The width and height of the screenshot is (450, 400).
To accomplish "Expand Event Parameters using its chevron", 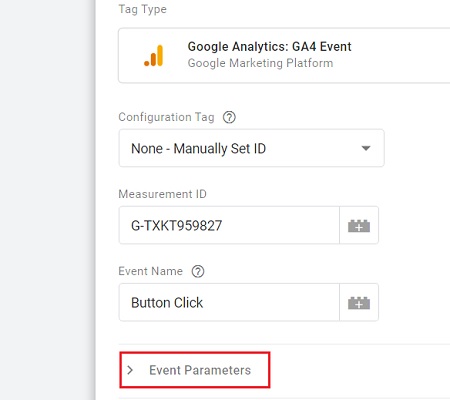I will point(130,370).
